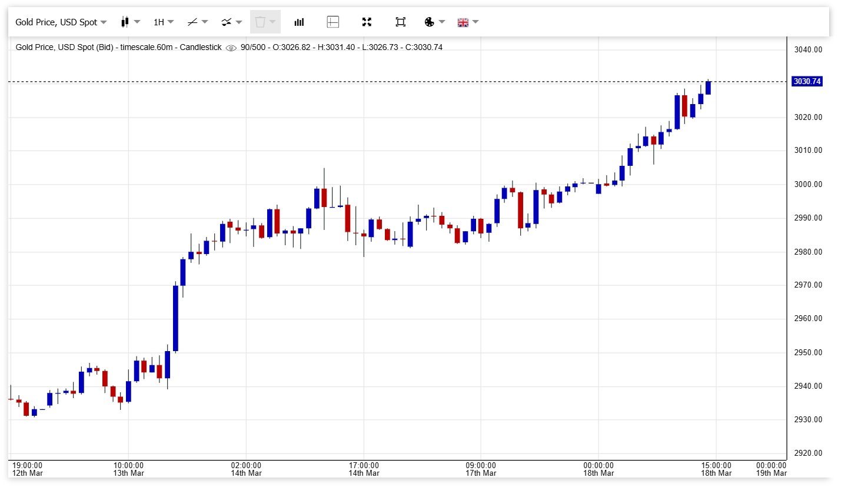This screenshot has height=494, width=868.
Task: Open the UK flag language selector
Action: coord(467,22)
